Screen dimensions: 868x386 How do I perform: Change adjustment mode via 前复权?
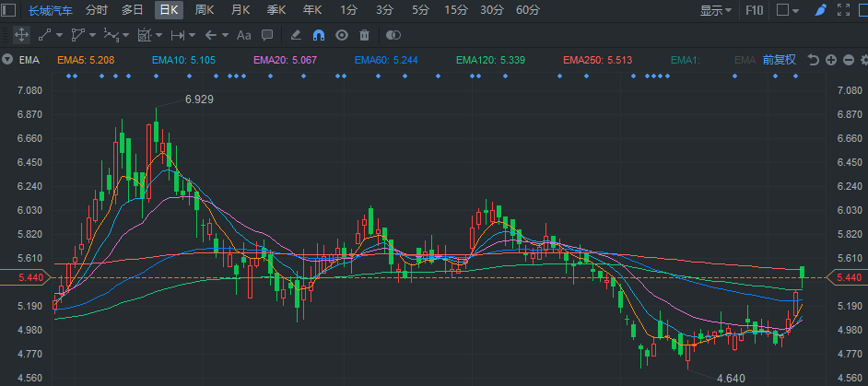coord(780,60)
